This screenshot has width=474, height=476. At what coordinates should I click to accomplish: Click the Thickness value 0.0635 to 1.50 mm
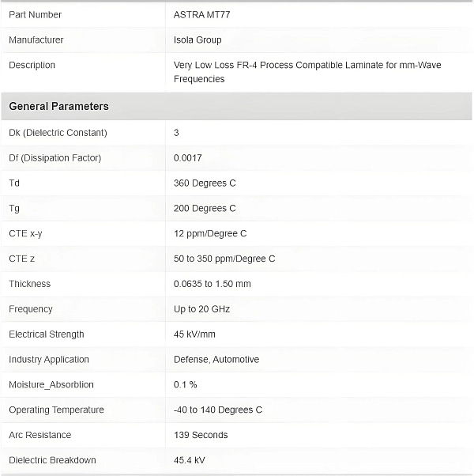tap(213, 284)
